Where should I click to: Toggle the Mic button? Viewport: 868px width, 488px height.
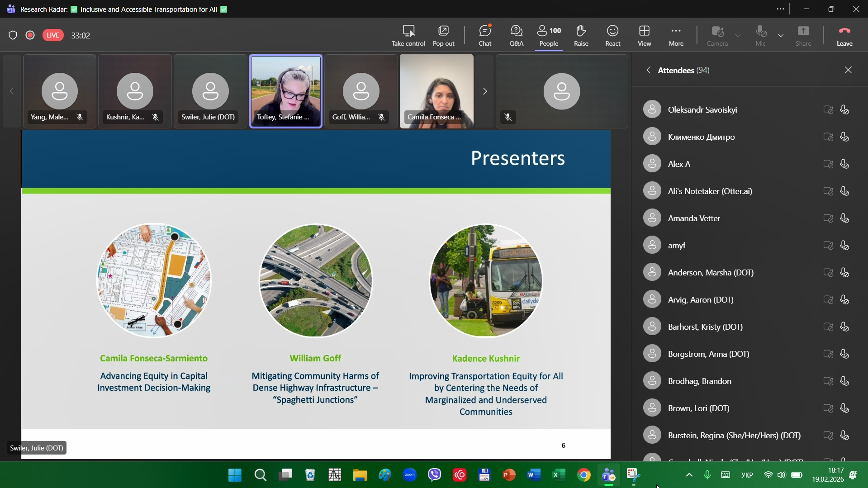761,35
